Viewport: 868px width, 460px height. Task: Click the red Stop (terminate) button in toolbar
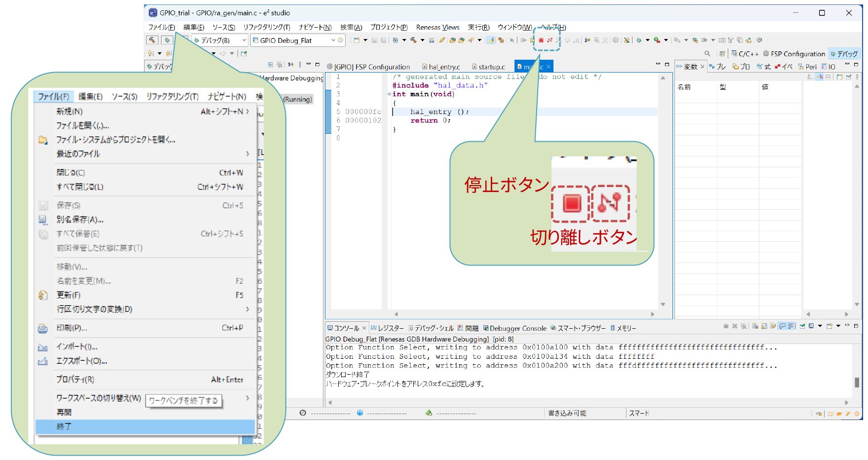(x=541, y=40)
